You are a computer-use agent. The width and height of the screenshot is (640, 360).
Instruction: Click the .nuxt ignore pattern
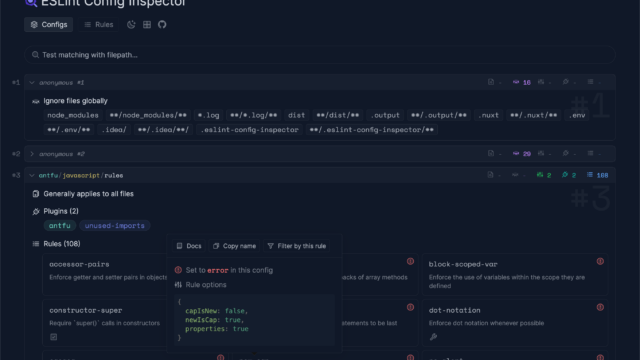[489, 115]
